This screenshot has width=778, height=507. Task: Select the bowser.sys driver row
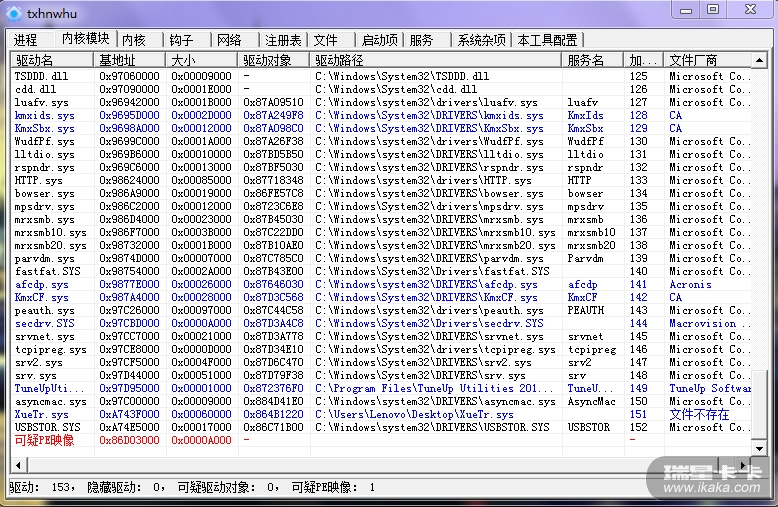[381, 193]
